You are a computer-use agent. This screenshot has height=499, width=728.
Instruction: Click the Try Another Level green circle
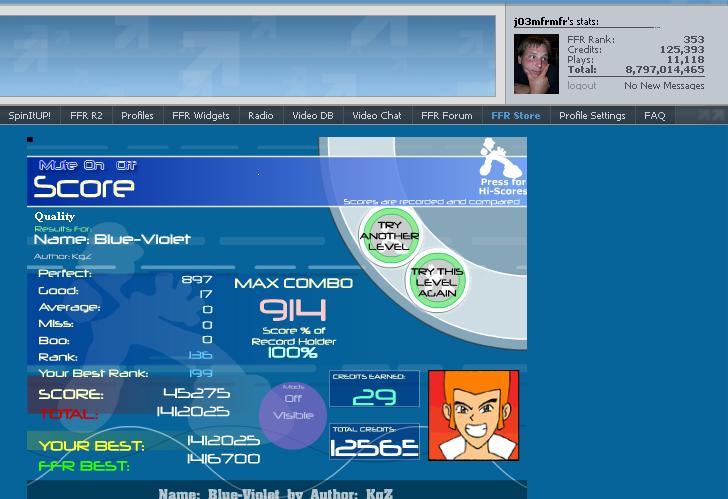coord(390,236)
